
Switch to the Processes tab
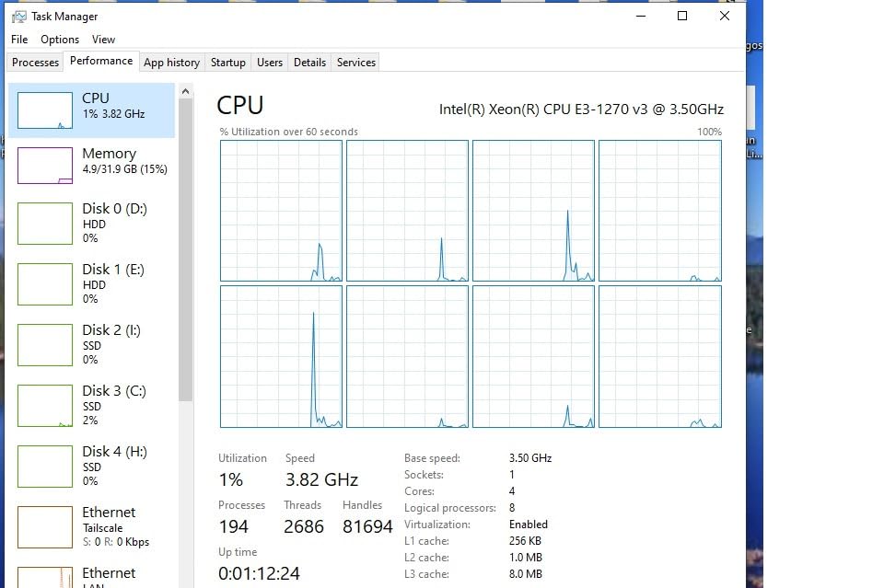35,63
